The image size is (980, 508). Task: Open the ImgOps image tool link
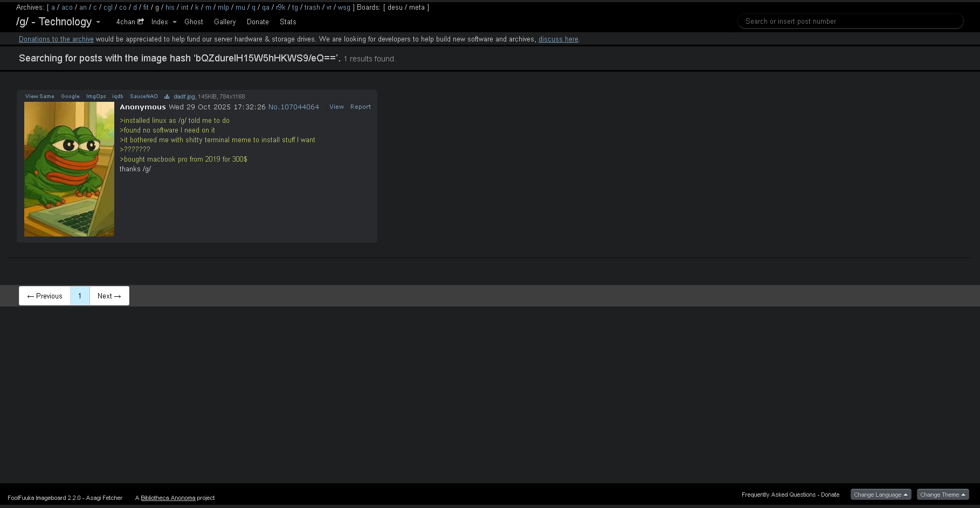pos(96,96)
